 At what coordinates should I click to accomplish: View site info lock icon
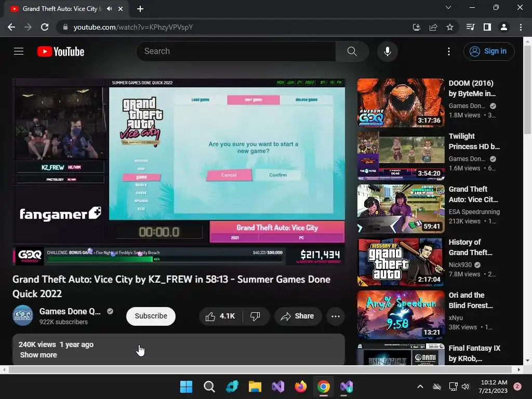pyautogui.click(x=65, y=27)
